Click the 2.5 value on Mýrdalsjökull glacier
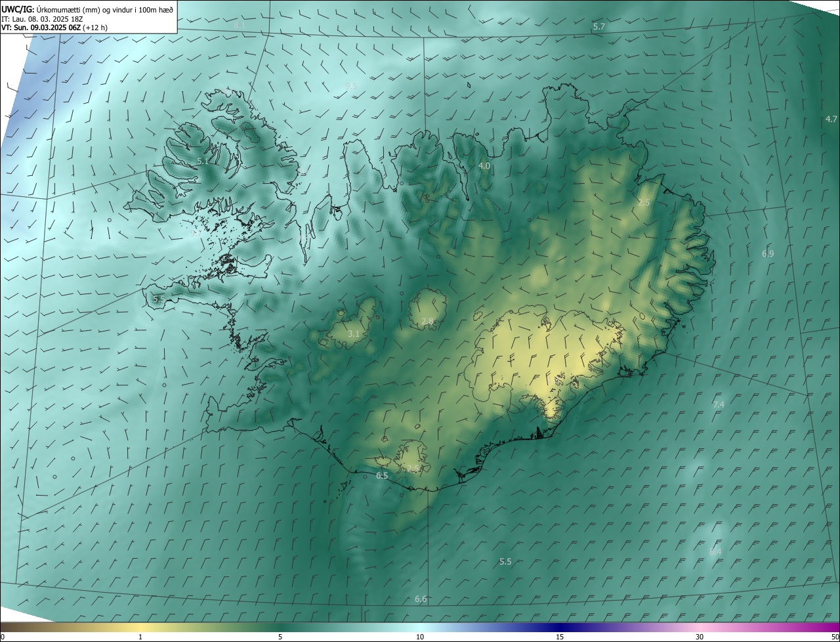Screen dimensions: 840x642 413,468
